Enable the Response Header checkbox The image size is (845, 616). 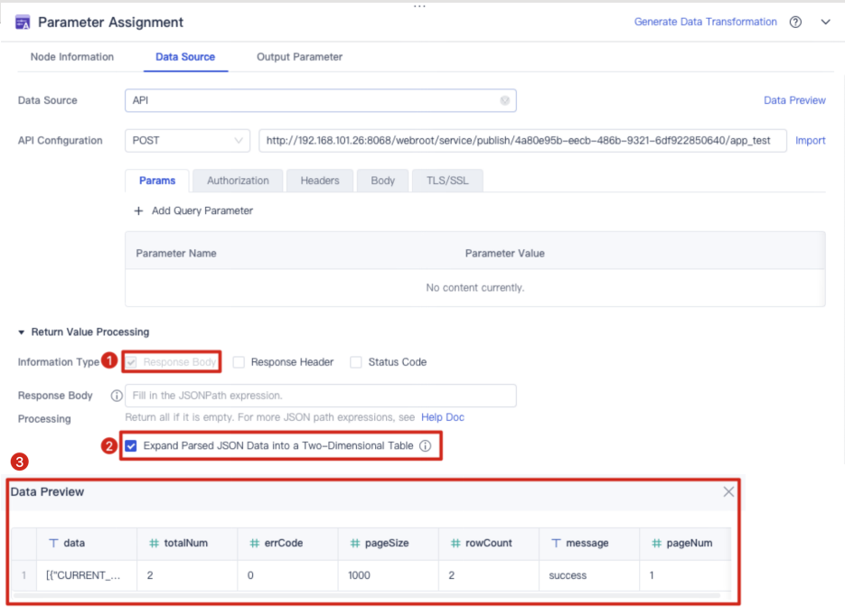click(239, 362)
